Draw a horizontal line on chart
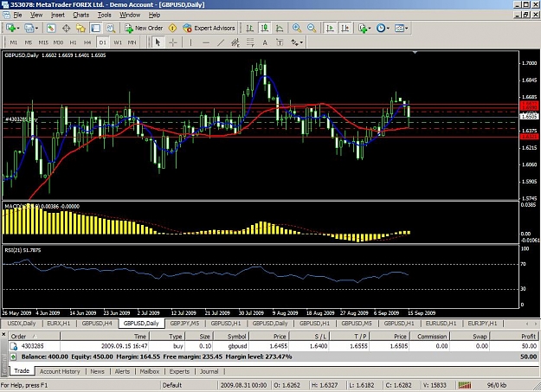541x392 pixels. tap(206, 42)
